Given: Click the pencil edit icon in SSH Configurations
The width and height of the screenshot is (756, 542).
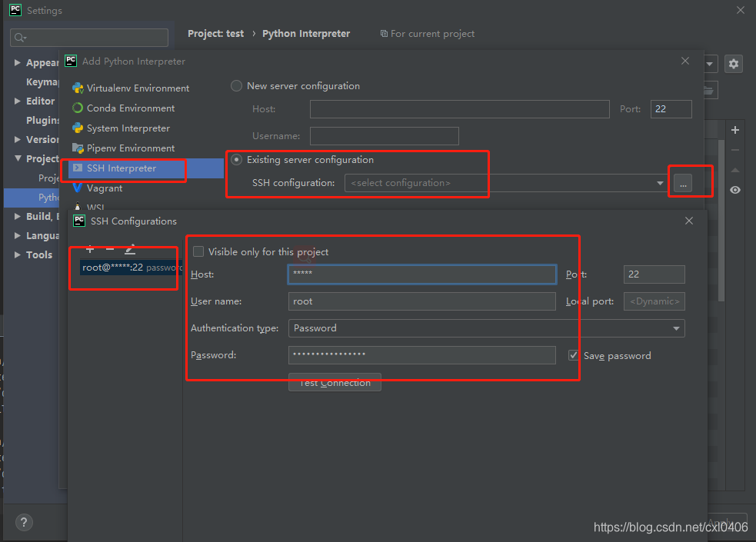Looking at the screenshot, I should coord(130,249).
